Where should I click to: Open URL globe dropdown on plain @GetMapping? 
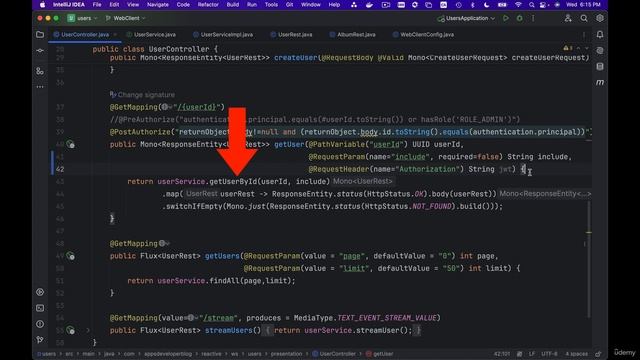(x=164, y=244)
